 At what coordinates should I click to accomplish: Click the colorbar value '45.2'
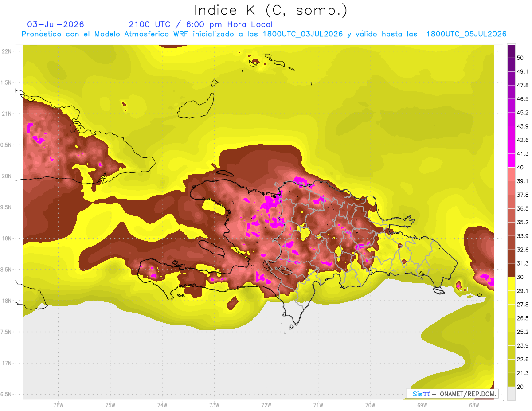pyautogui.click(x=523, y=113)
